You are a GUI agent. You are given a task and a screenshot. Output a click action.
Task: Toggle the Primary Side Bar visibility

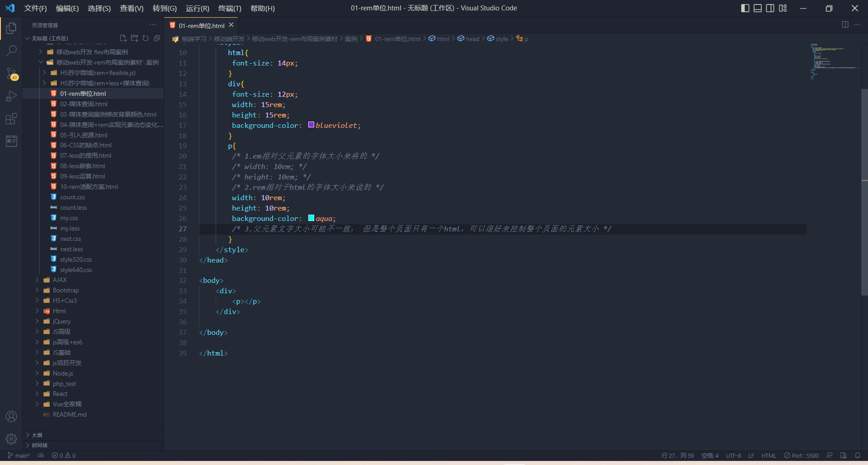[x=745, y=8]
